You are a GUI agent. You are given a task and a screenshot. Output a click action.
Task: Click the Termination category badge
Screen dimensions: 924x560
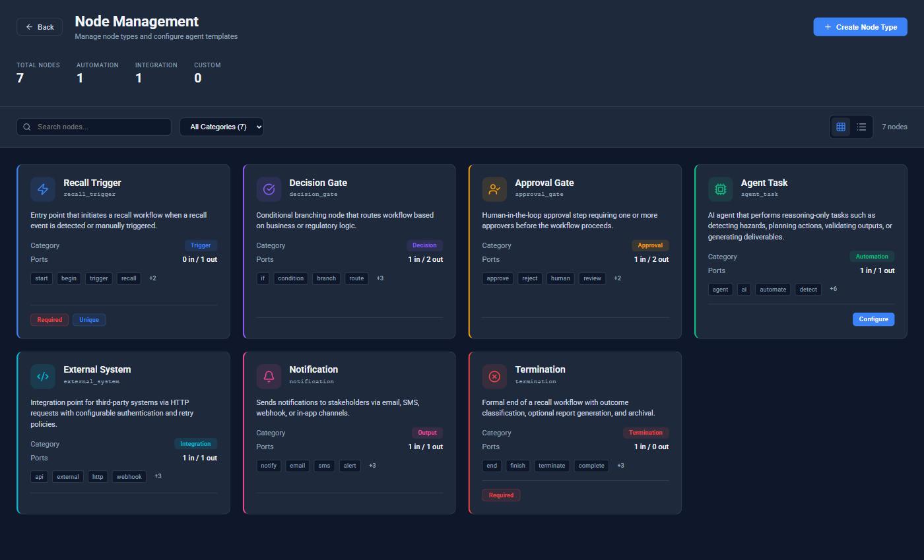(645, 433)
